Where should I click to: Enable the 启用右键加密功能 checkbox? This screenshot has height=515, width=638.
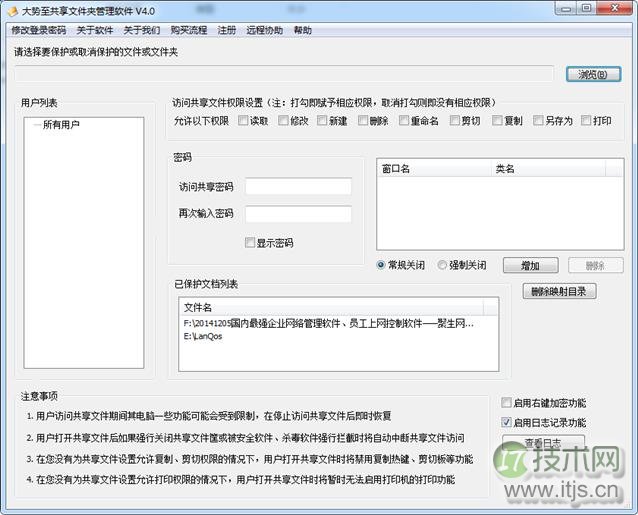pyautogui.click(x=506, y=403)
